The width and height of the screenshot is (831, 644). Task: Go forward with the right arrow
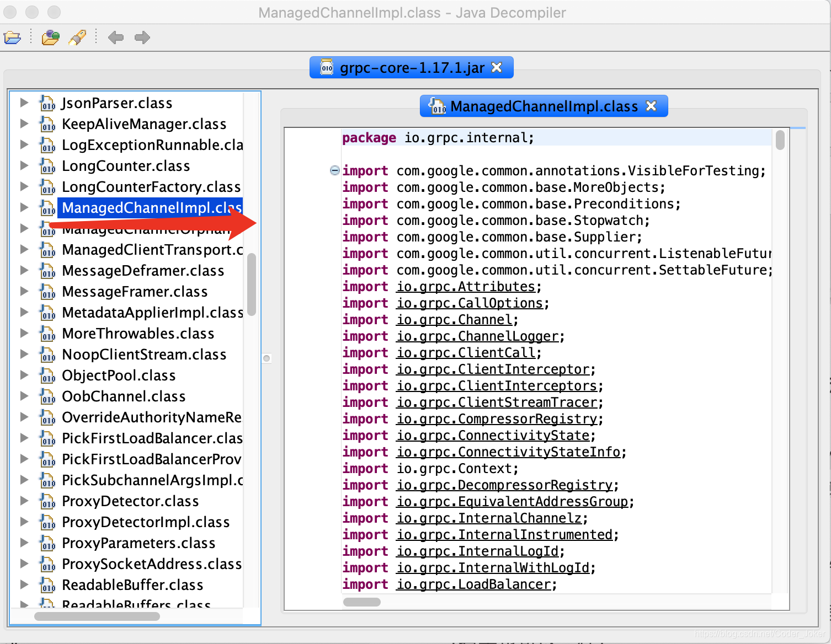pyautogui.click(x=142, y=37)
